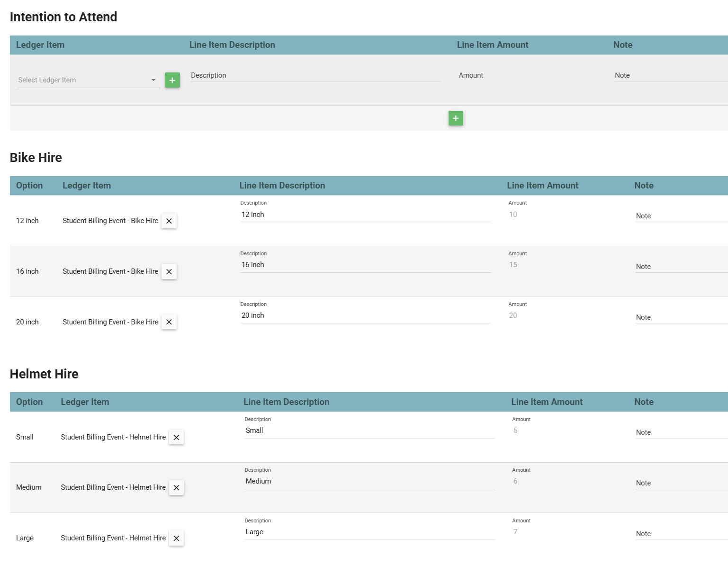This screenshot has height=574, width=728.
Task: Remove ledger item for 12 inch bike
Action: 169,221
